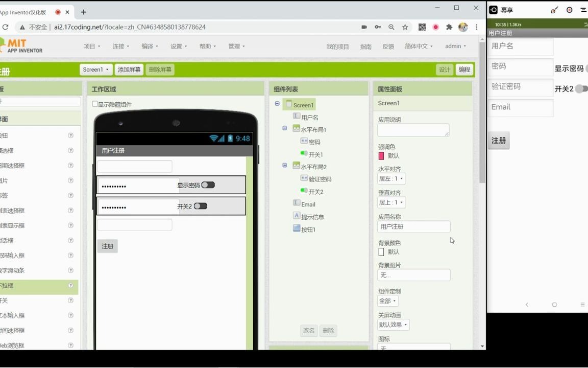Open the 项目 menu

click(x=91, y=46)
